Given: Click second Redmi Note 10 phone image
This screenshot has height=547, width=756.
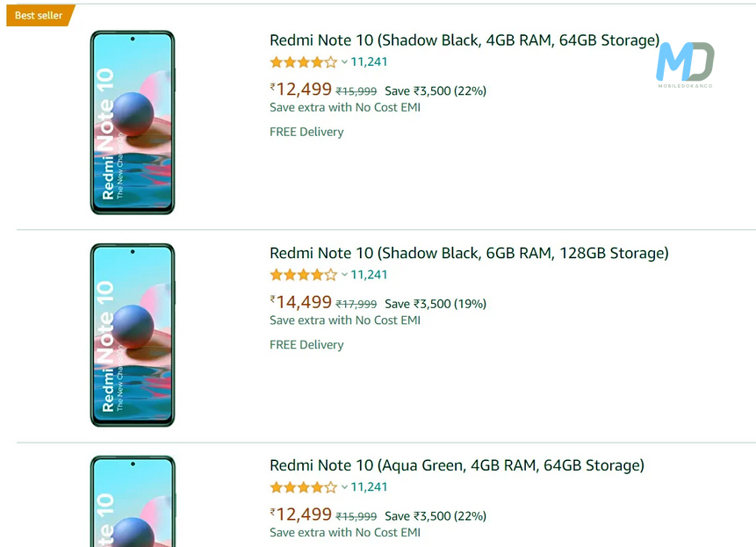Looking at the screenshot, I should coord(133,335).
